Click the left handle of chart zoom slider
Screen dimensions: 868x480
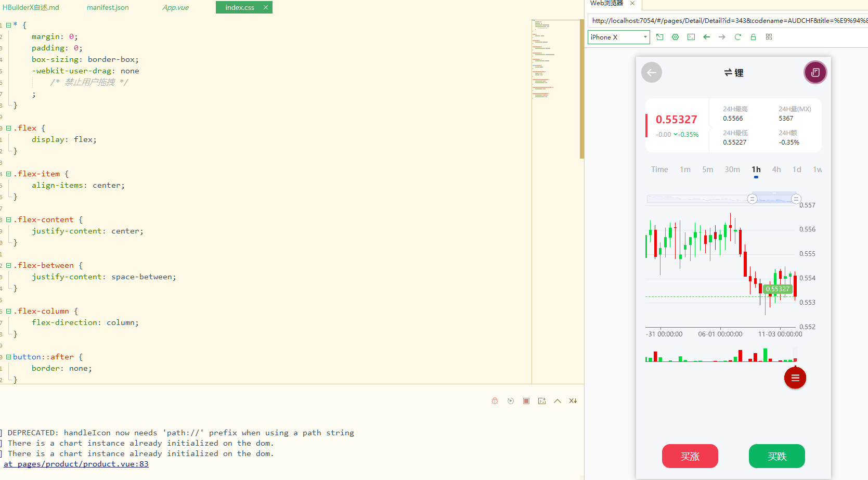tap(752, 199)
